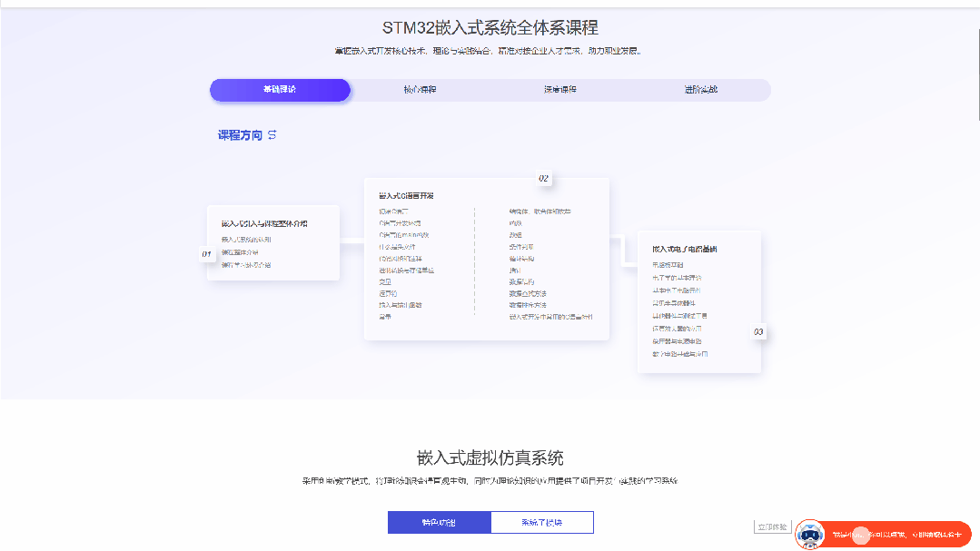Open the 嵌入式C语言开发 card
The image size is (980, 551).
pyautogui.click(x=406, y=194)
